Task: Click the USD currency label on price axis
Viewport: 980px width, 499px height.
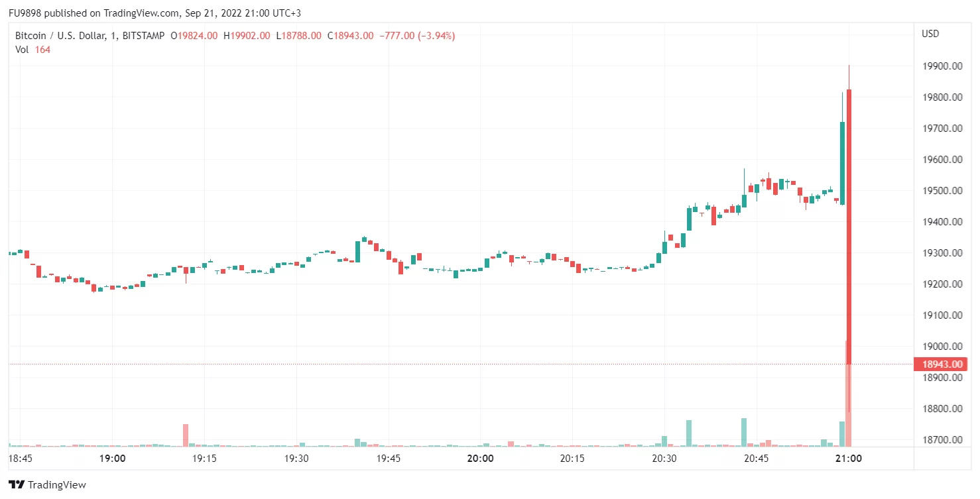Action: point(930,34)
